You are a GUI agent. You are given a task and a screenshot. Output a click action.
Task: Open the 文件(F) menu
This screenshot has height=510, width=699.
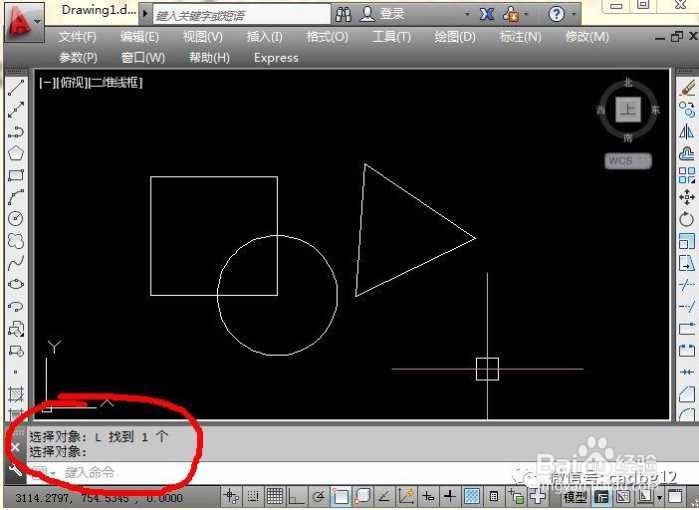[77, 37]
